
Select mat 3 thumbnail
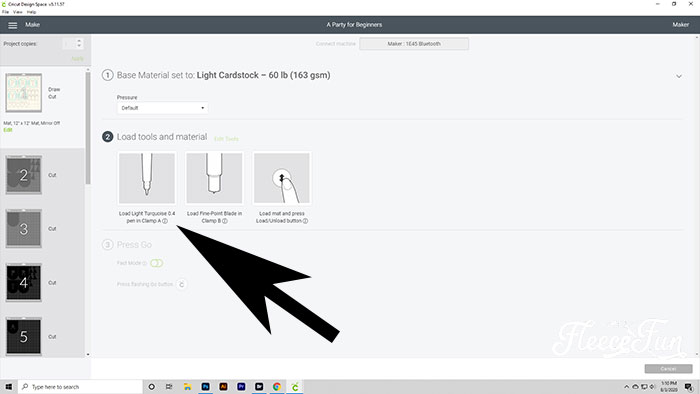click(24, 229)
